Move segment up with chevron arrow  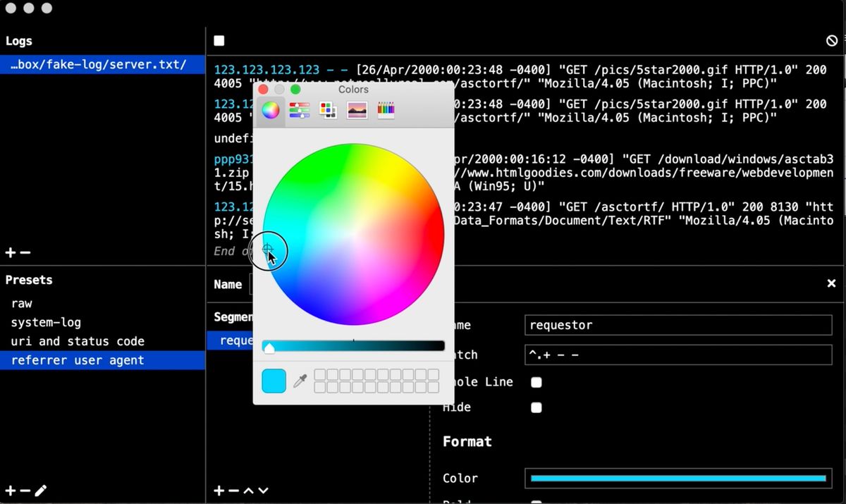point(248,491)
